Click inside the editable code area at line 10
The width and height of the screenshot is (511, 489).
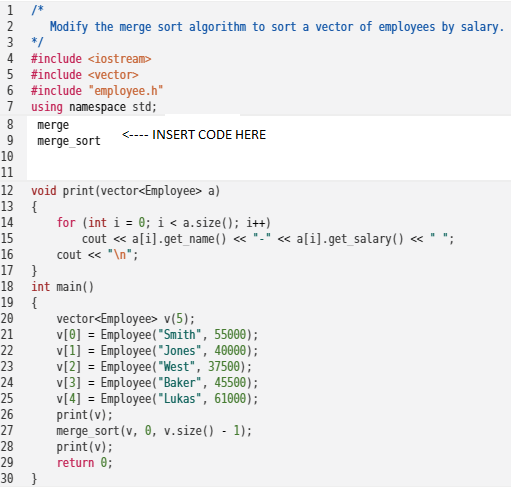click(269, 156)
